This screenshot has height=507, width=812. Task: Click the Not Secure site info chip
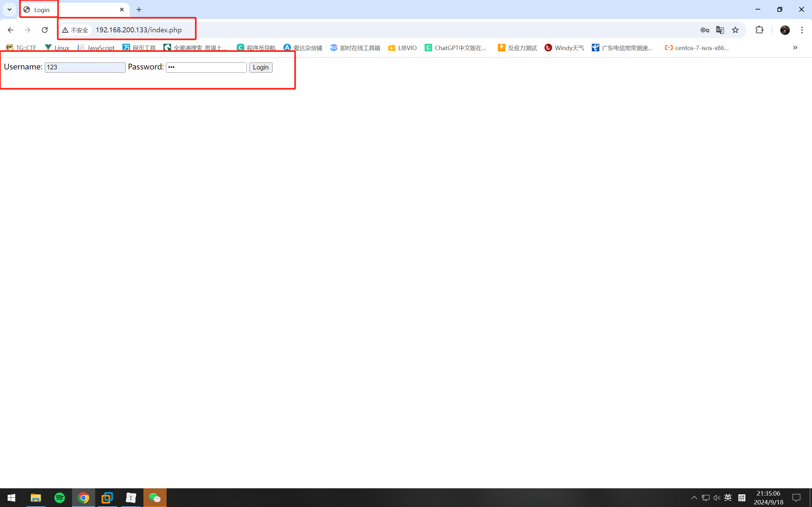click(x=76, y=30)
